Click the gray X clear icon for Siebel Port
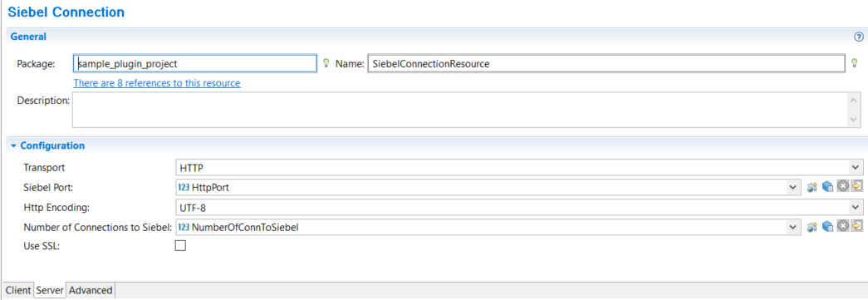 coord(842,186)
